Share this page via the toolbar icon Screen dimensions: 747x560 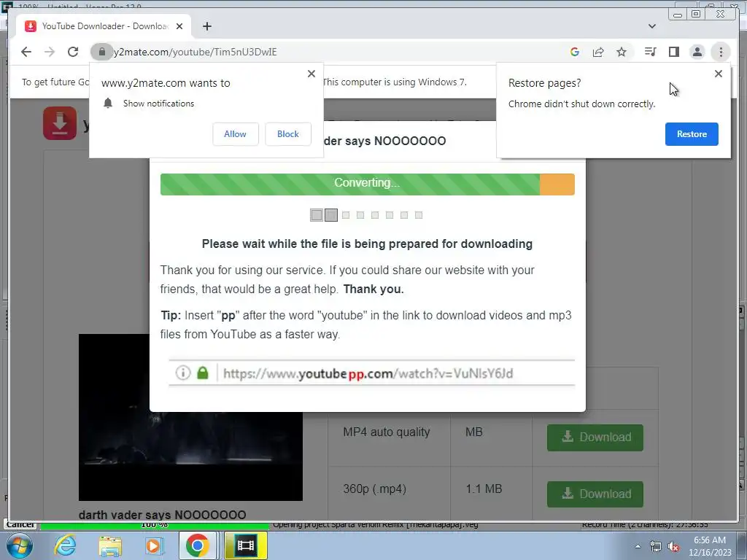[598, 52]
